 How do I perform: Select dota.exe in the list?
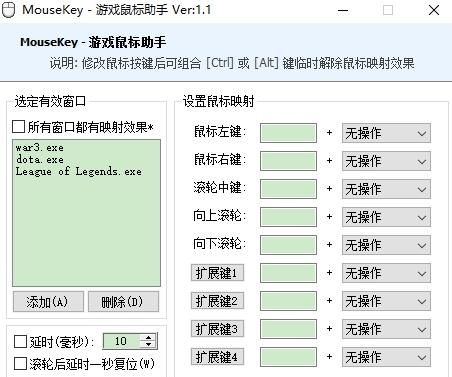click(x=40, y=159)
